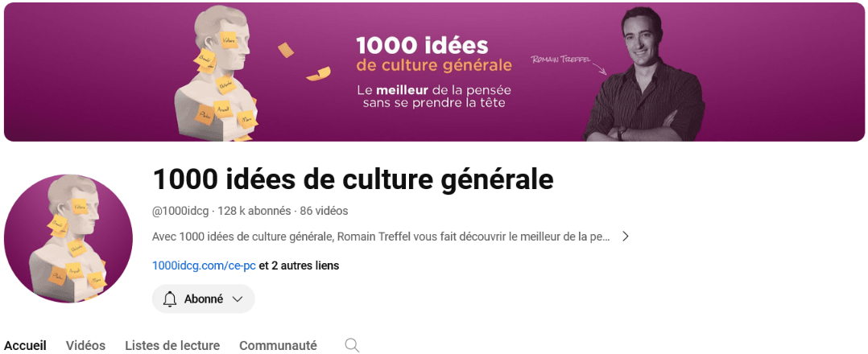This screenshot has width=868, height=354.
Task: Open the Vidéos tab
Action: (x=85, y=345)
